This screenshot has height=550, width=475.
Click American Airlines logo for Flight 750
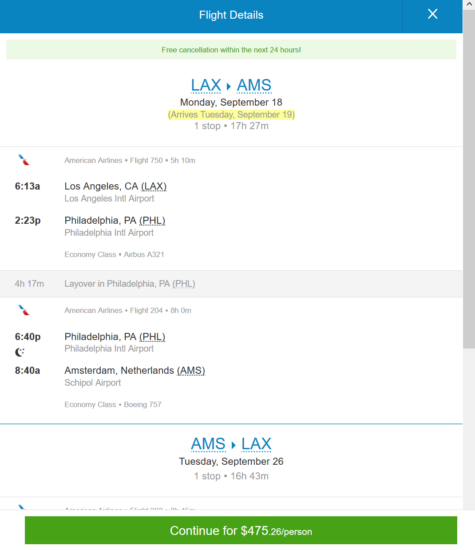point(24,160)
